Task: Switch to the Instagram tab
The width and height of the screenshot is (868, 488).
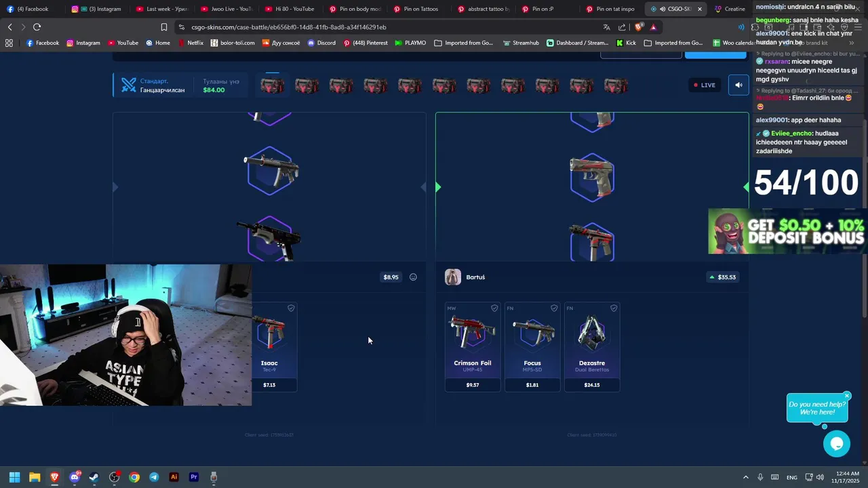Action: click(97, 9)
